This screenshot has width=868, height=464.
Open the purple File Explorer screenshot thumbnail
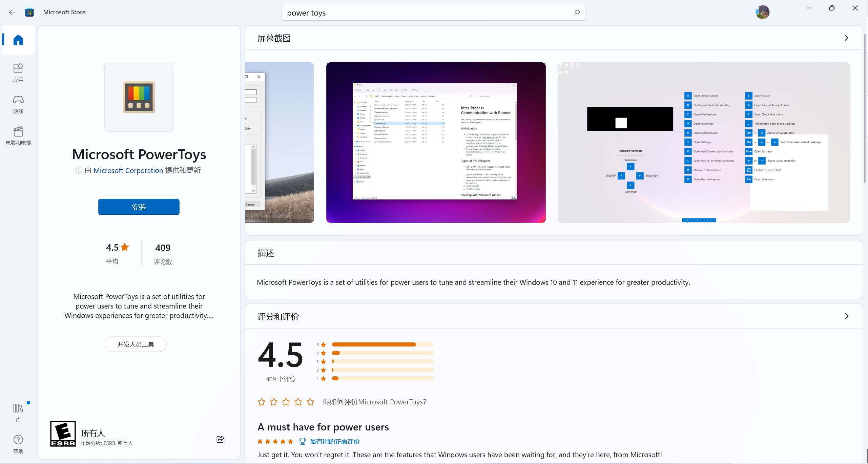point(436,142)
